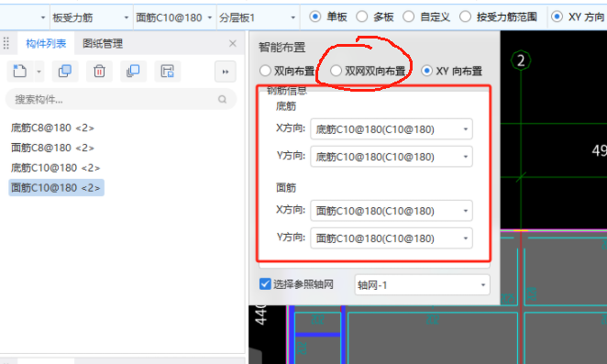Choose XY 向布置 radio option
607x364 pixels.
426,71
